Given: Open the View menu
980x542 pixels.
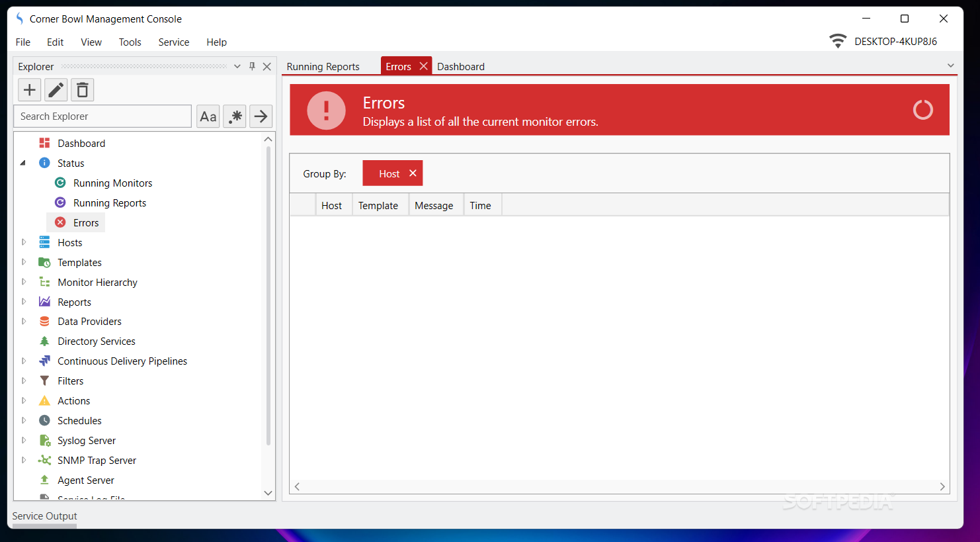Looking at the screenshot, I should [91, 42].
